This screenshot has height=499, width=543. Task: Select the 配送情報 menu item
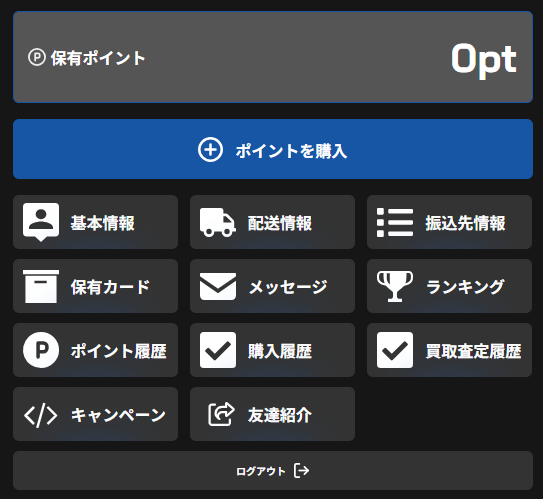click(x=273, y=222)
